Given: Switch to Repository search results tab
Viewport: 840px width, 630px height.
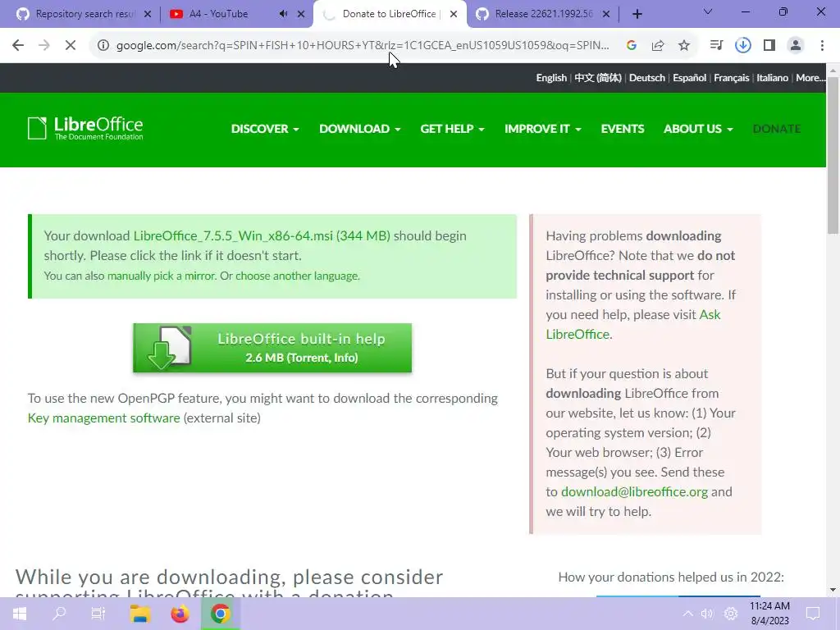Looking at the screenshot, I should click(84, 14).
